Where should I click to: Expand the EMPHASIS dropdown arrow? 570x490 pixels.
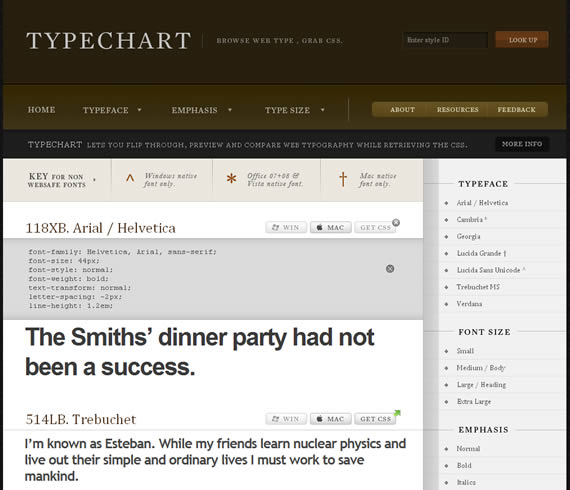[x=230, y=110]
